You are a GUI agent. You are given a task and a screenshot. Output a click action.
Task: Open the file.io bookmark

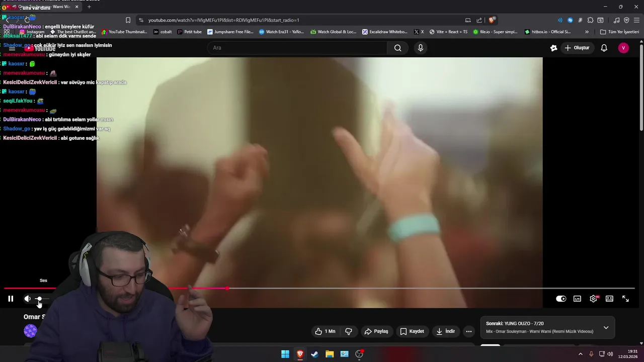[x=495, y=32]
